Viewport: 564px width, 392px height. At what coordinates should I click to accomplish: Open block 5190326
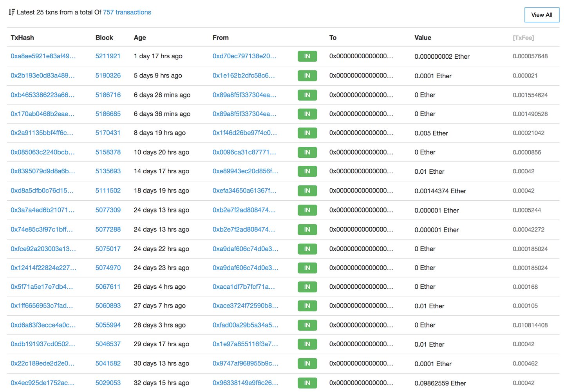click(108, 76)
